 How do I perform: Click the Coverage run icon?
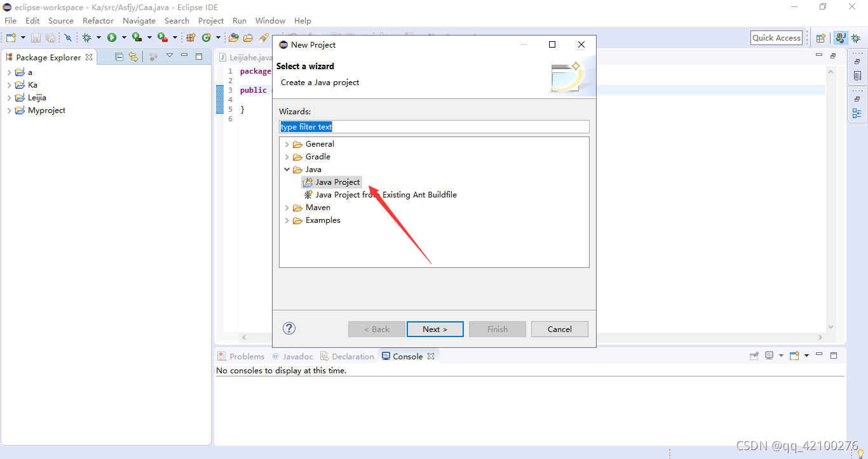[x=137, y=38]
